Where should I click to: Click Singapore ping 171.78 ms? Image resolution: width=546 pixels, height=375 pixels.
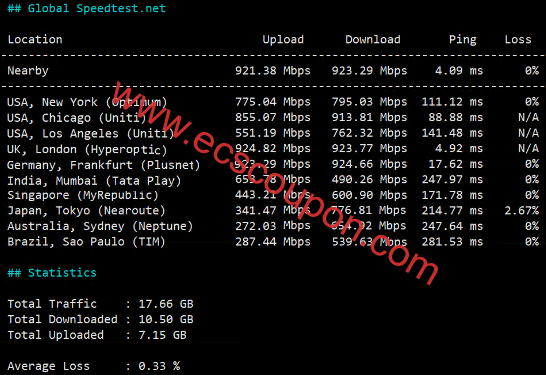[x=452, y=195]
